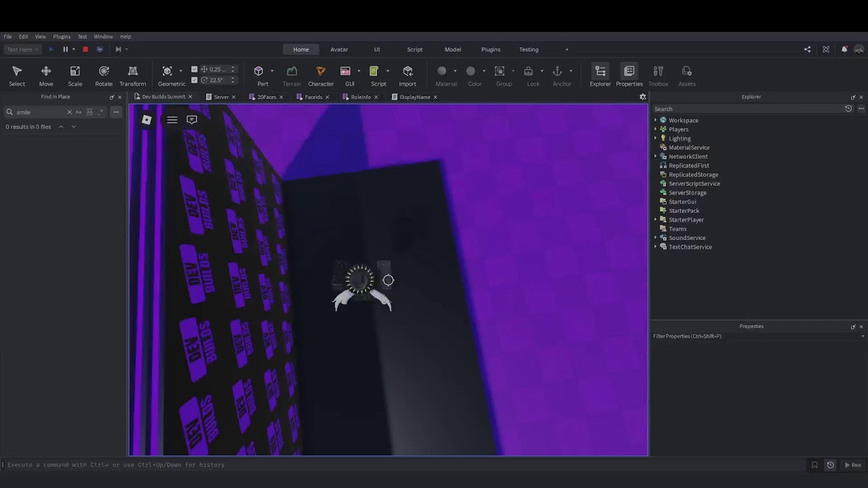Expand the SoundService tree node
This screenshot has height=488, width=868.
pyautogui.click(x=656, y=238)
